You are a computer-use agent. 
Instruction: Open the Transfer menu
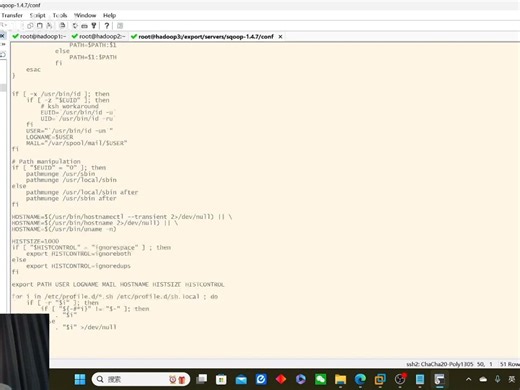click(x=12, y=15)
